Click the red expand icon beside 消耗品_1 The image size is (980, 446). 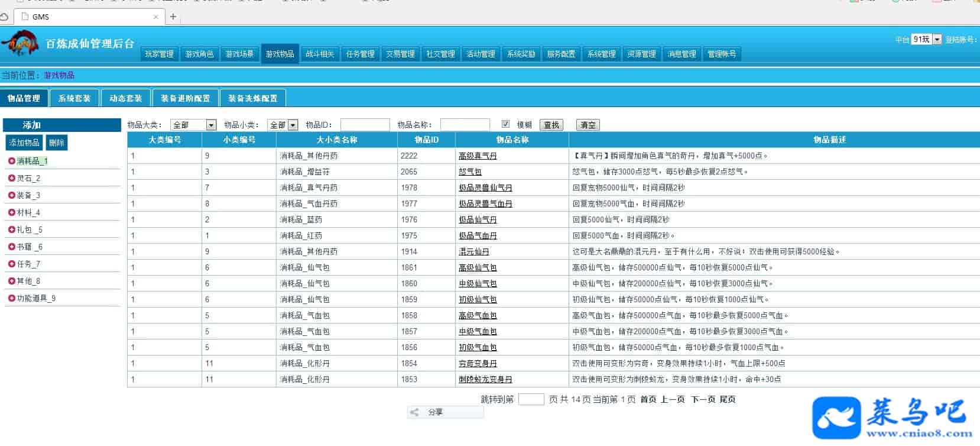click(11, 161)
